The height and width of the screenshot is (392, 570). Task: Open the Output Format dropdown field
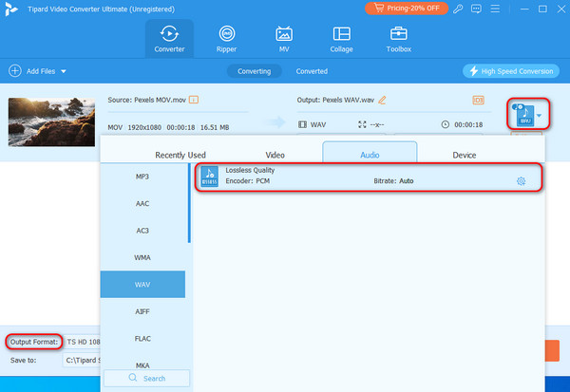[x=82, y=342]
